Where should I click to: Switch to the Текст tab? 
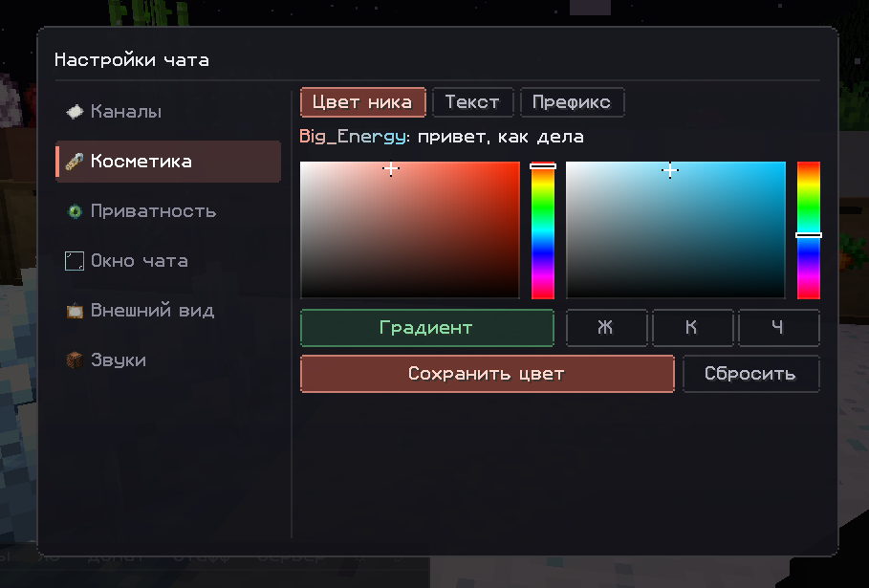click(473, 102)
